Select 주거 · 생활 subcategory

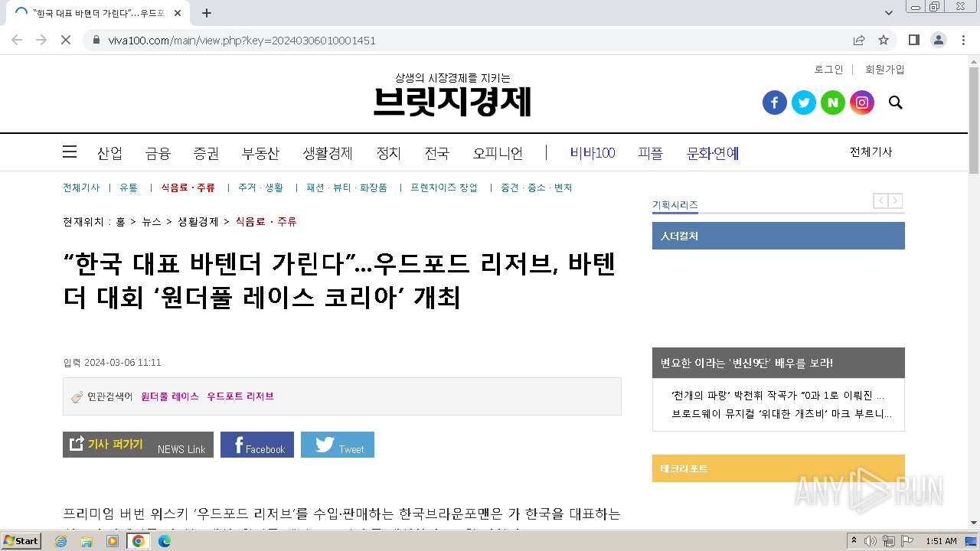(x=260, y=187)
